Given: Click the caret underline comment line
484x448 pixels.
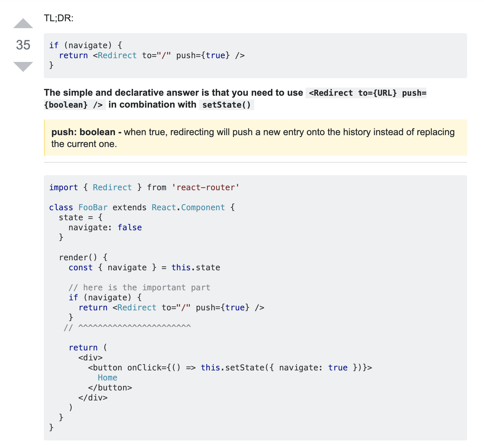Looking at the screenshot, I should (127, 328).
